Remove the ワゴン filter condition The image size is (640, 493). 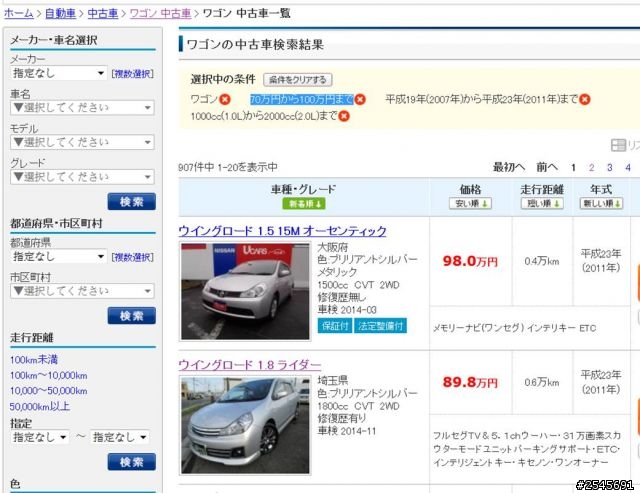[225, 100]
